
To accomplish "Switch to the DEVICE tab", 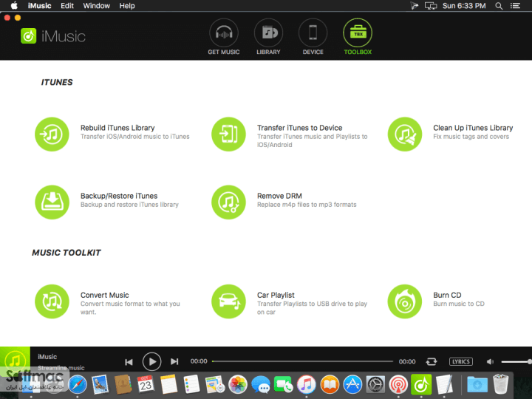I will (x=313, y=37).
